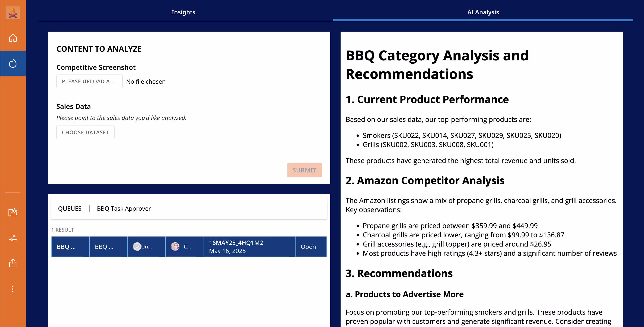
Task: Select the flame icon in sidebar
Action: [x=13, y=63]
